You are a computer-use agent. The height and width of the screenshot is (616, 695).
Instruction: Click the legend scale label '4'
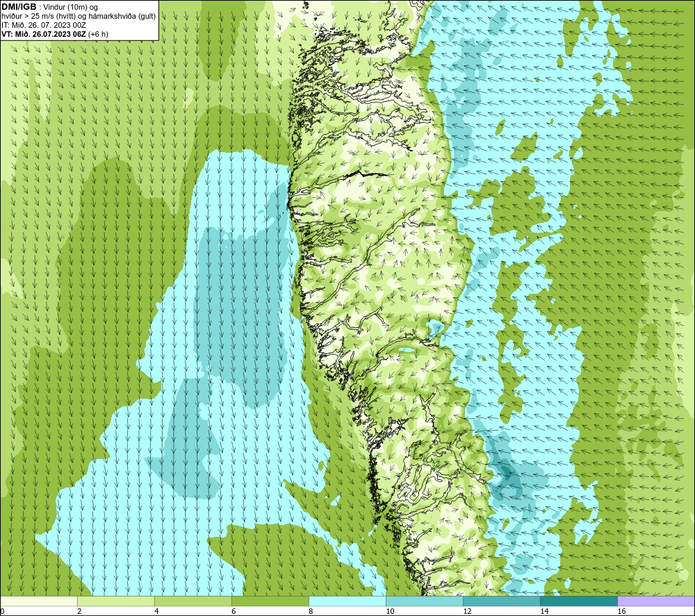pyautogui.click(x=156, y=612)
